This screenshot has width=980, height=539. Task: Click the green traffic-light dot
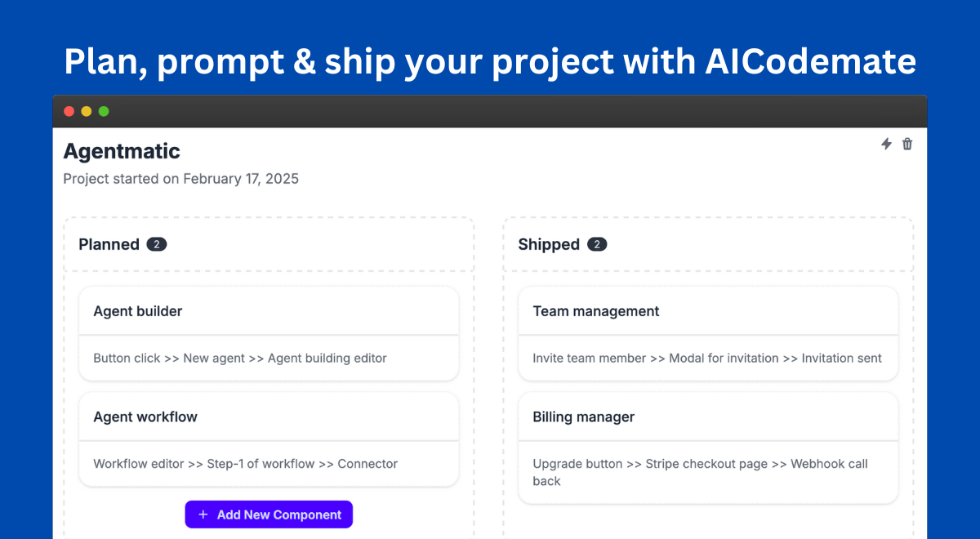point(104,111)
